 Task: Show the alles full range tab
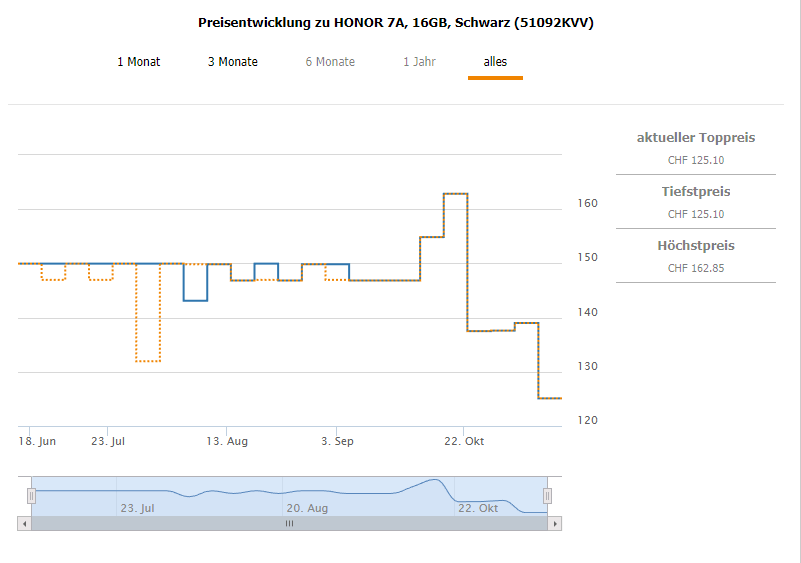click(495, 62)
